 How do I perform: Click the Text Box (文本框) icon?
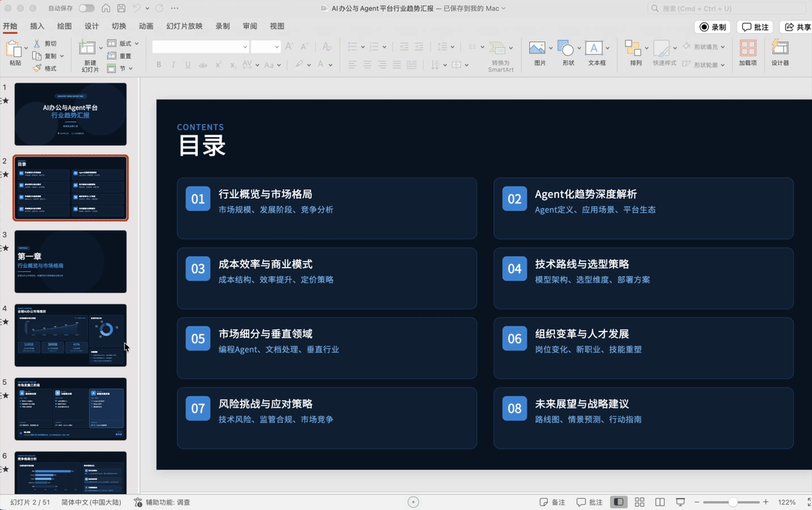[x=593, y=48]
